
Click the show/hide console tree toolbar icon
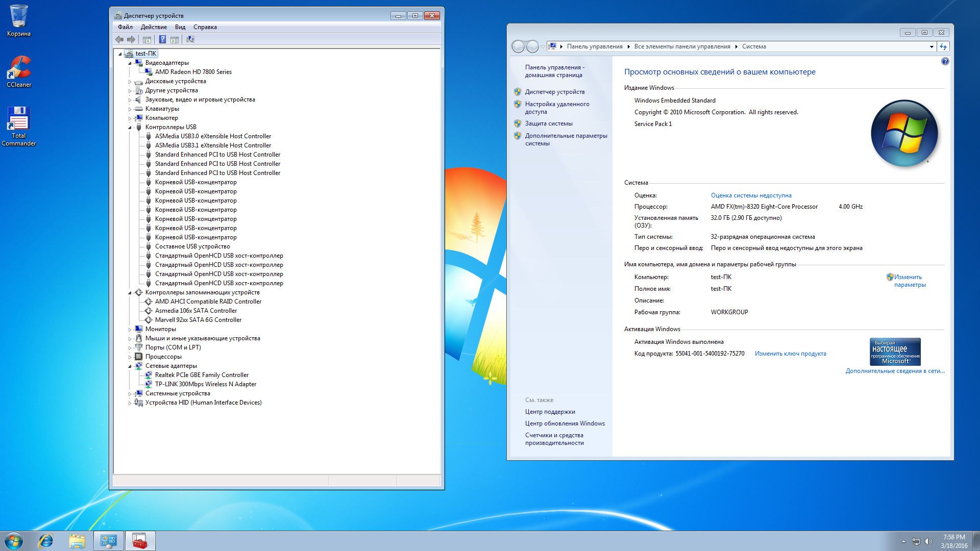coord(147,39)
